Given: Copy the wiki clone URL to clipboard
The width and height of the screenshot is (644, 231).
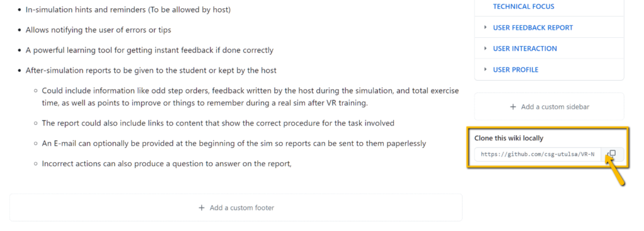Looking at the screenshot, I should click(x=612, y=154).
